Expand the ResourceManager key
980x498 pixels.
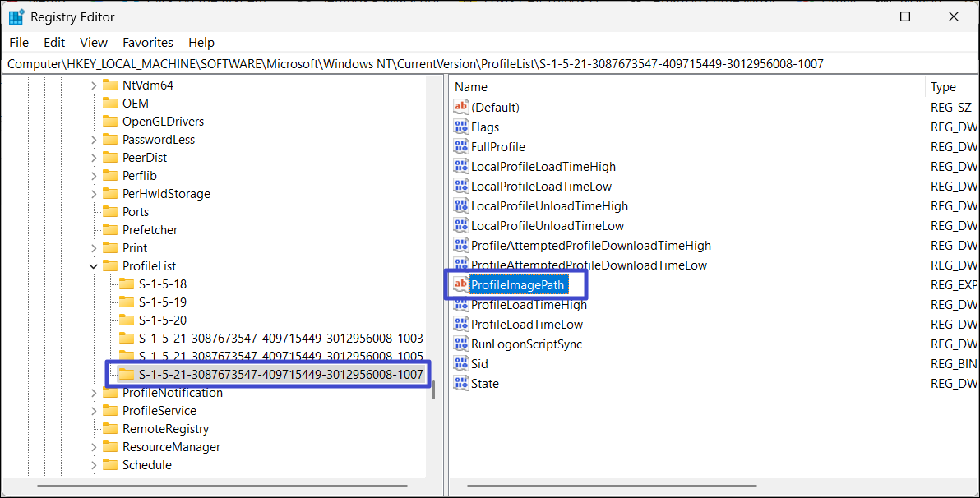[x=94, y=447]
